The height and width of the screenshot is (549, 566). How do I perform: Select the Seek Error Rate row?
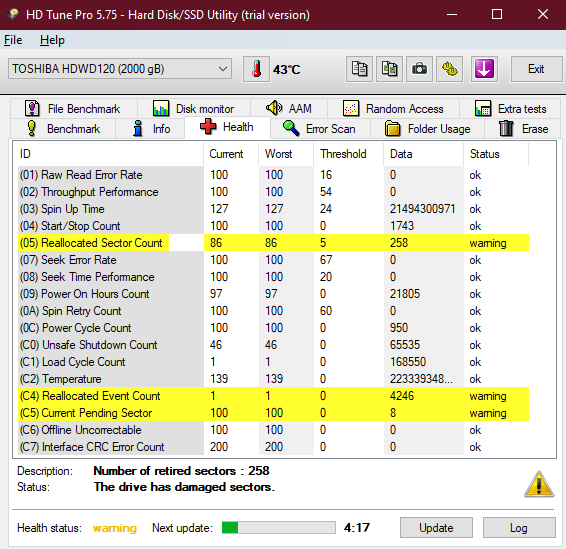[273, 260]
